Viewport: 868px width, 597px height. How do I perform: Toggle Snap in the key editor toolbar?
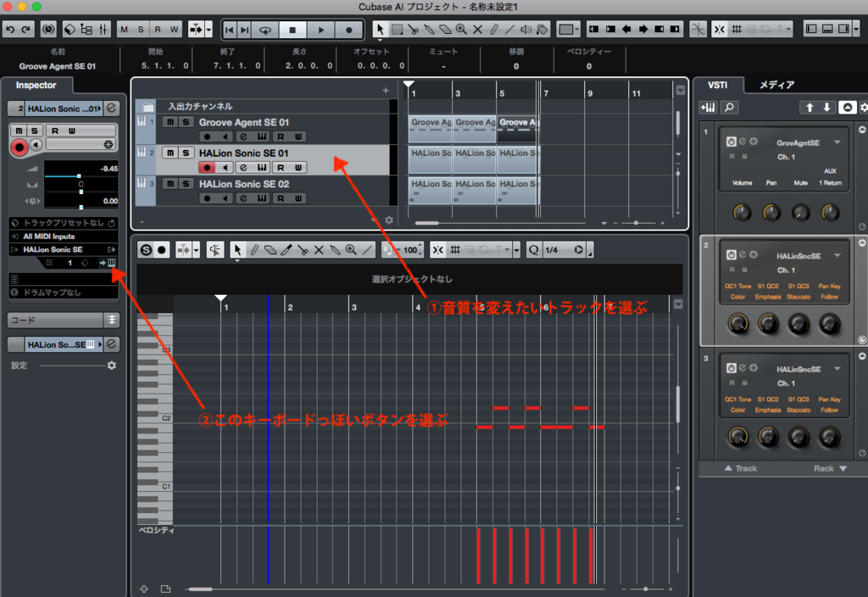pos(438,250)
